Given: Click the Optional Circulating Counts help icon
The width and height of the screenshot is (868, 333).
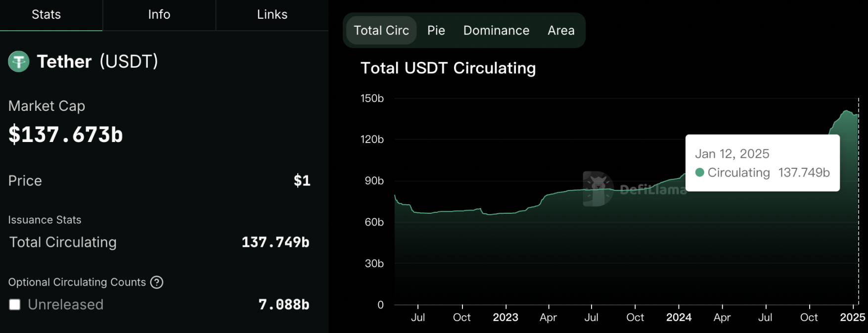Looking at the screenshot, I should pos(157,282).
